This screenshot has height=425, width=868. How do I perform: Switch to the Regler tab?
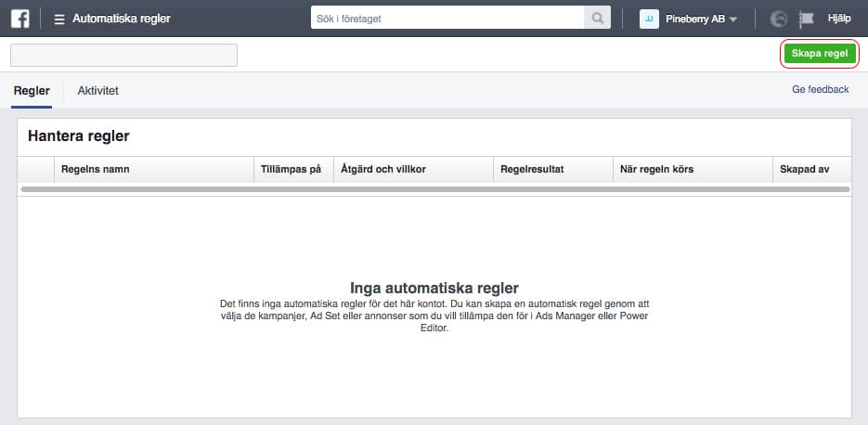click(x=32, y=91)
